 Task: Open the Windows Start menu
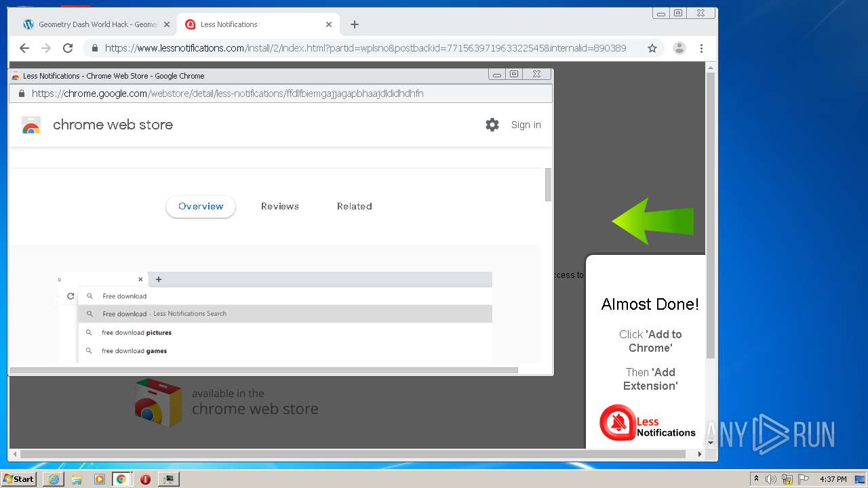(x=18, y=479)
